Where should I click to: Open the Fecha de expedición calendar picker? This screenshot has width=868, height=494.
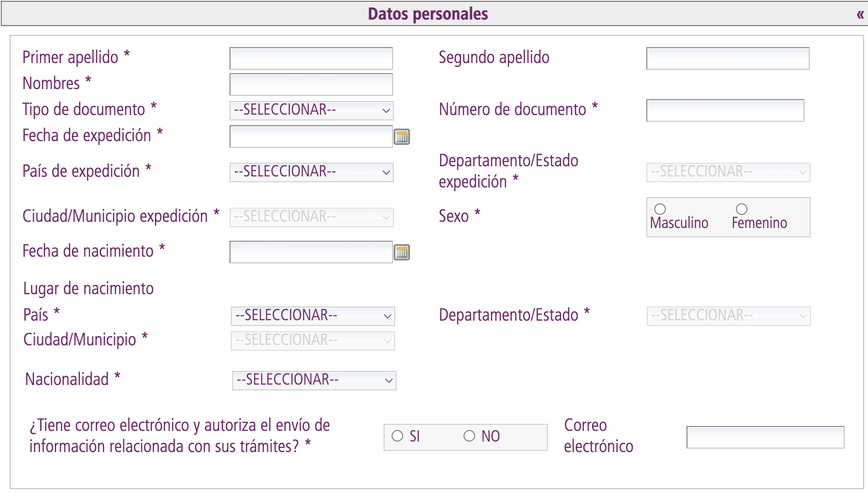tap(401, 137)
